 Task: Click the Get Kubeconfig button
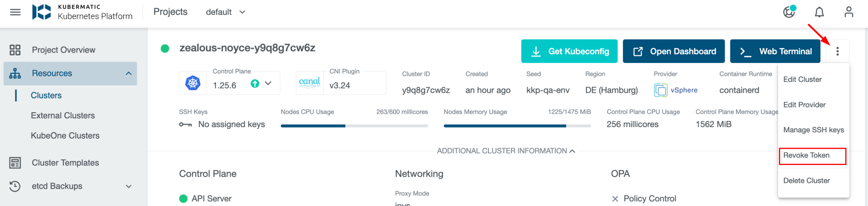pyautogui.click(x=570, y=51)
